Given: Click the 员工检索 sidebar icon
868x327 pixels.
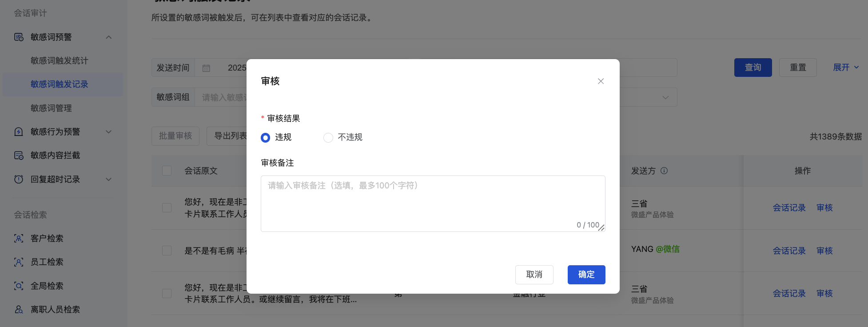Looking at the screenshot, I should click(19, 262).
